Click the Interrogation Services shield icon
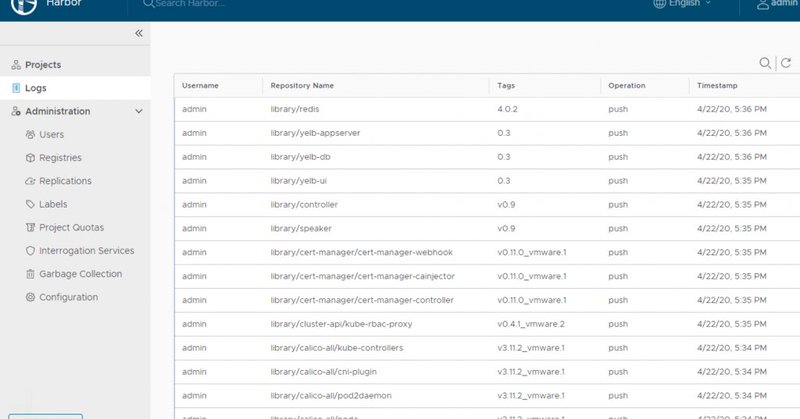This screenshot has width=800, height=419. 30,251
